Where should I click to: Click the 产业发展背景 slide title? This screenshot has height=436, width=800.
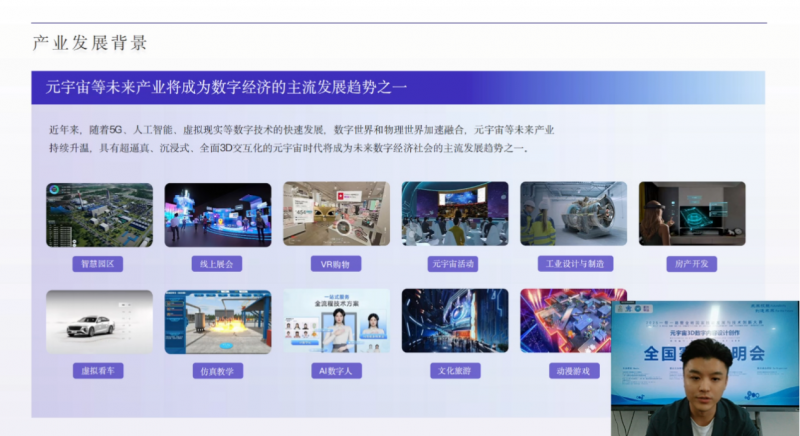[x=90, y=42]
